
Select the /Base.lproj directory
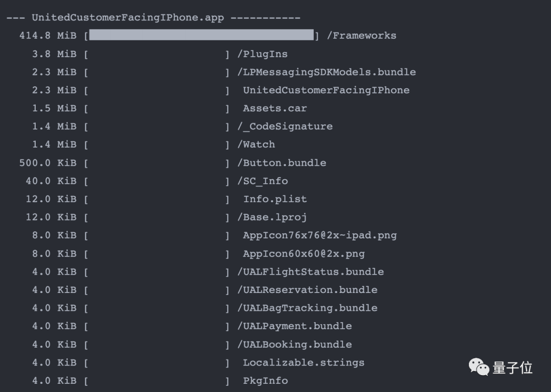[272, 217]
